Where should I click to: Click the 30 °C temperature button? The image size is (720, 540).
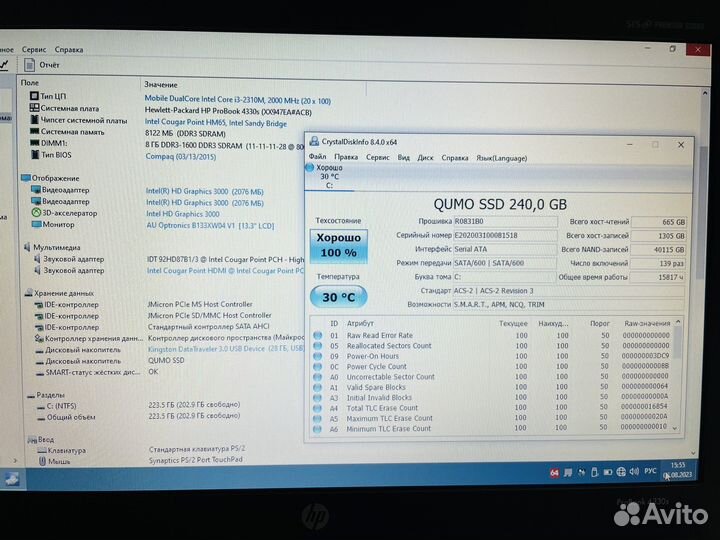click(339, 297)
